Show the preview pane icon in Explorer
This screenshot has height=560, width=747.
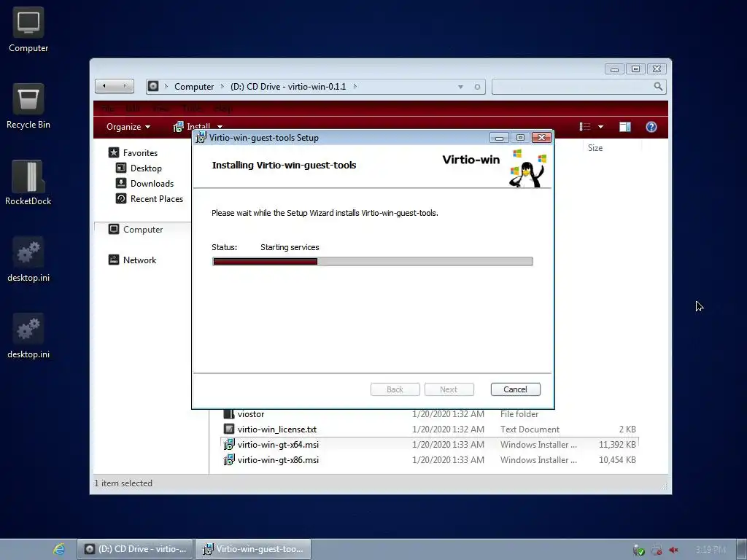tap(624, 127)
